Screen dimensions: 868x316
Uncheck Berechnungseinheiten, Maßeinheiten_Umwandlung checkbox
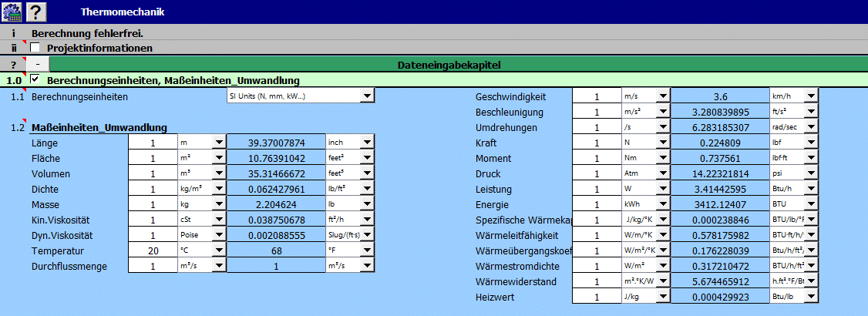(x=35, y=80)
